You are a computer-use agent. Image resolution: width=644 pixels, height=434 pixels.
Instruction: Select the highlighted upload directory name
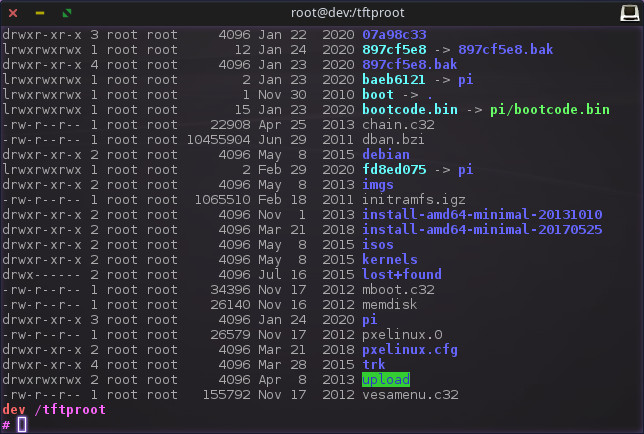point(386,380)
